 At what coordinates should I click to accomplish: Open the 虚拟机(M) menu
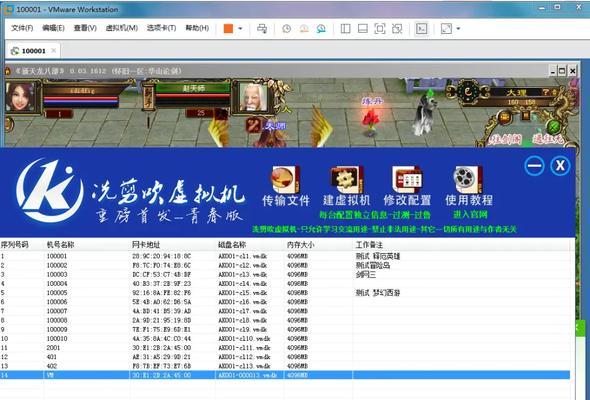(122, 28)
